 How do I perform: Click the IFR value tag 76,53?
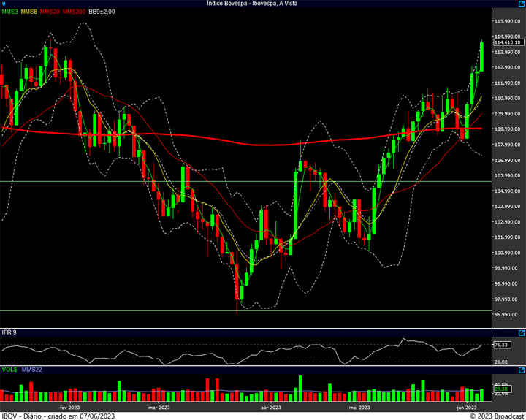(x=500, y=345)
